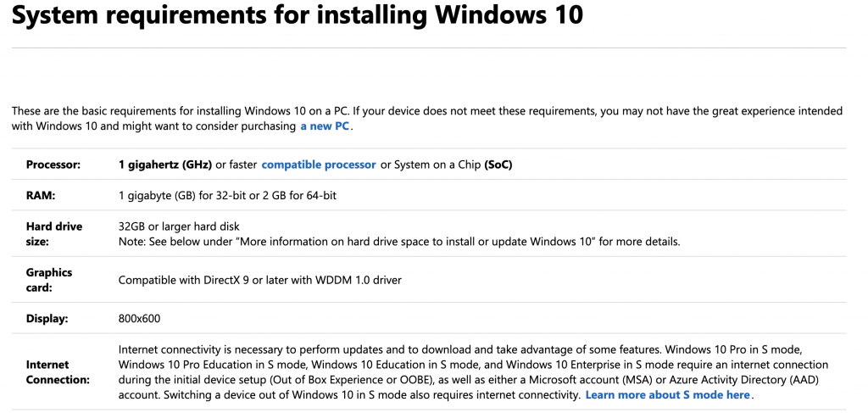
Task: Click the note about hard drive space
Action: (x=398, y=242)
